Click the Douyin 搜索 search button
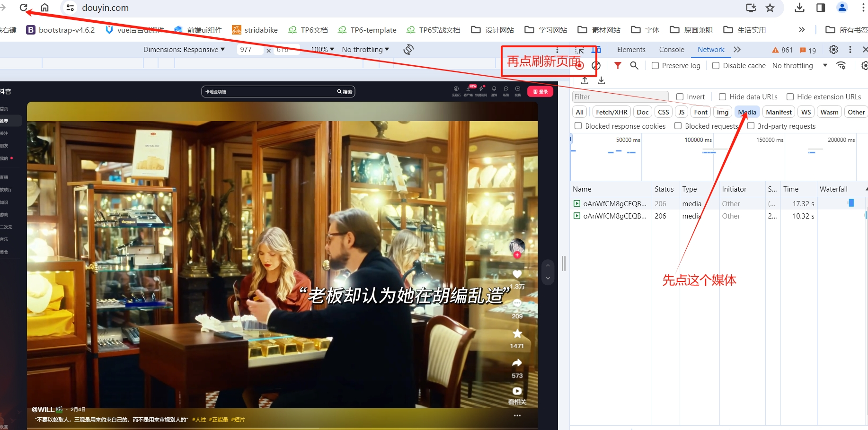Image resolution: width=868 pixels, height=430 pixels. coord(345,92)
